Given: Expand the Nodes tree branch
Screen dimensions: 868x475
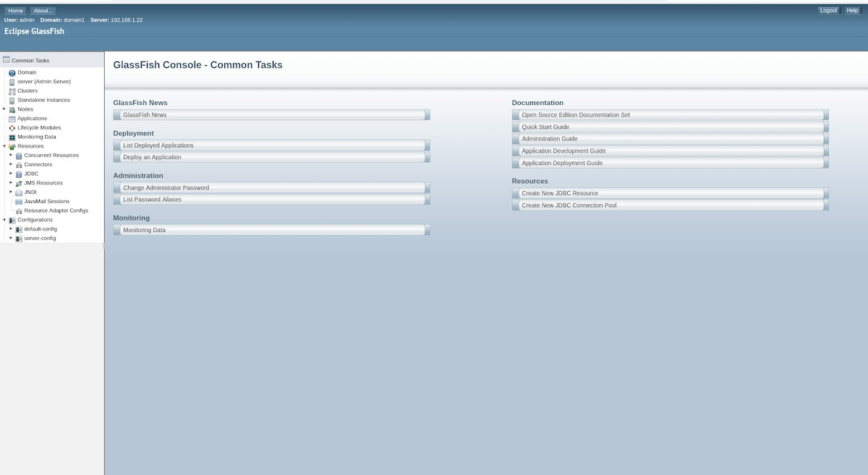Looking at the screenshot, I should click(4, 109).
